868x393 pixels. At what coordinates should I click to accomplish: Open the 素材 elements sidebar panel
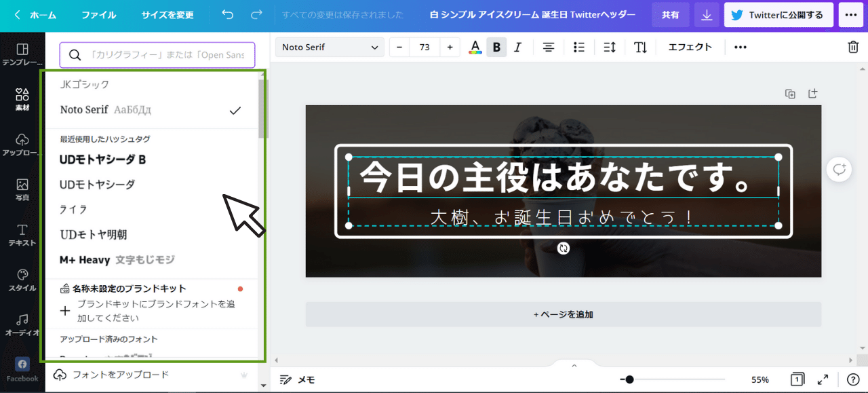22,100
